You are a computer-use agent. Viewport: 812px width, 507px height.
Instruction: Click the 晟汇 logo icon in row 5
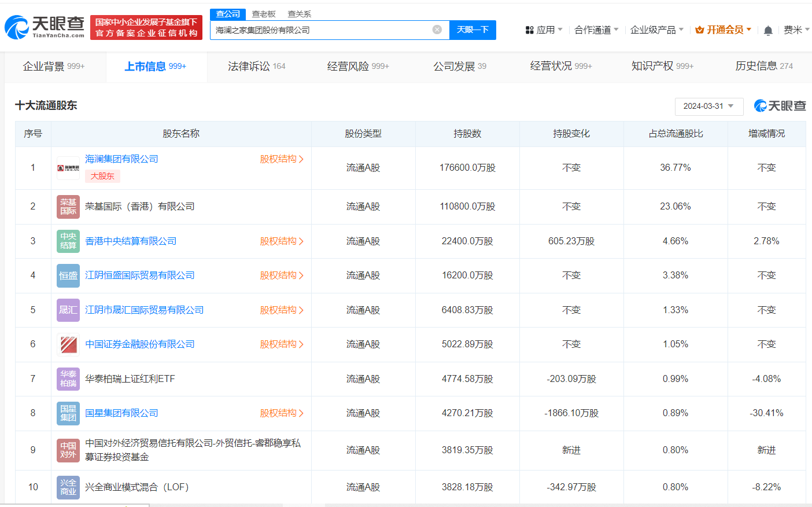tap(68, 310)
